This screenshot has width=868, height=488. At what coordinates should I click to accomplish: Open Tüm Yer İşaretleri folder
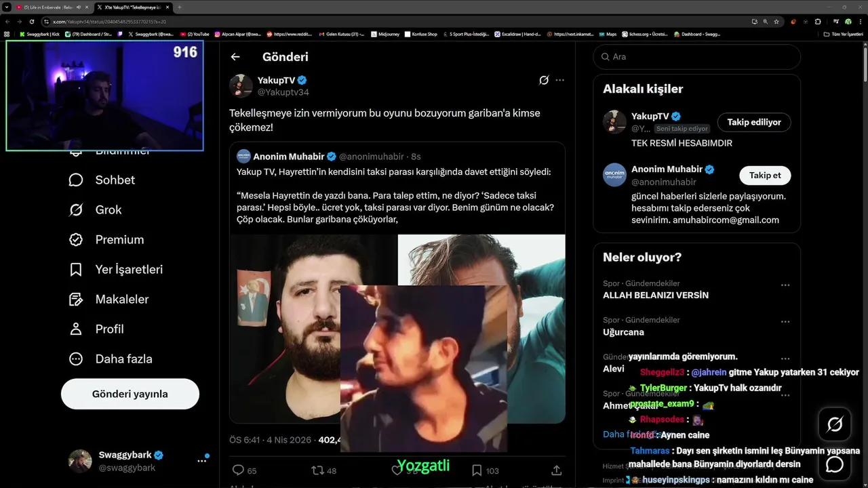[843, 34]
